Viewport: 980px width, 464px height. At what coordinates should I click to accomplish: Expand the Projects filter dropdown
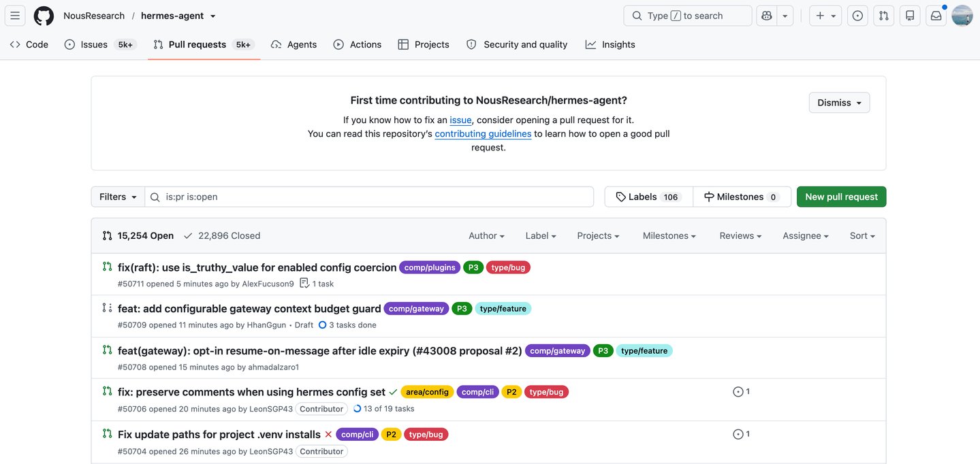point(598,235)
